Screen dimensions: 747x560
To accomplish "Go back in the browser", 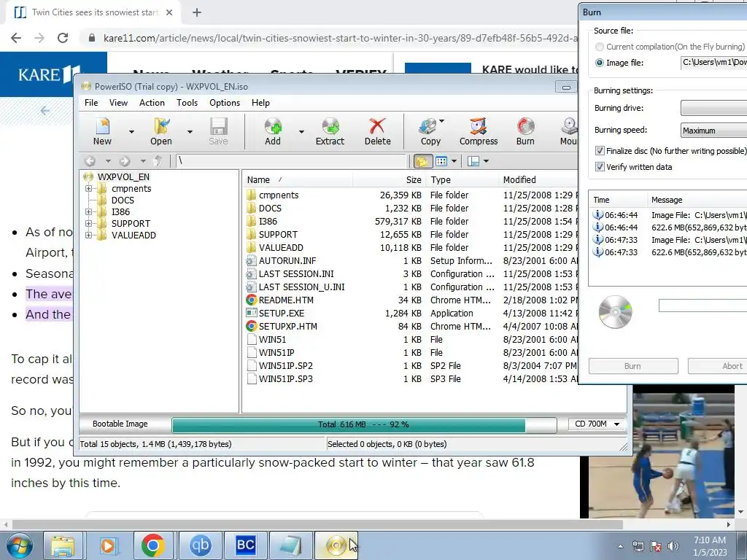I will point(16,38).
